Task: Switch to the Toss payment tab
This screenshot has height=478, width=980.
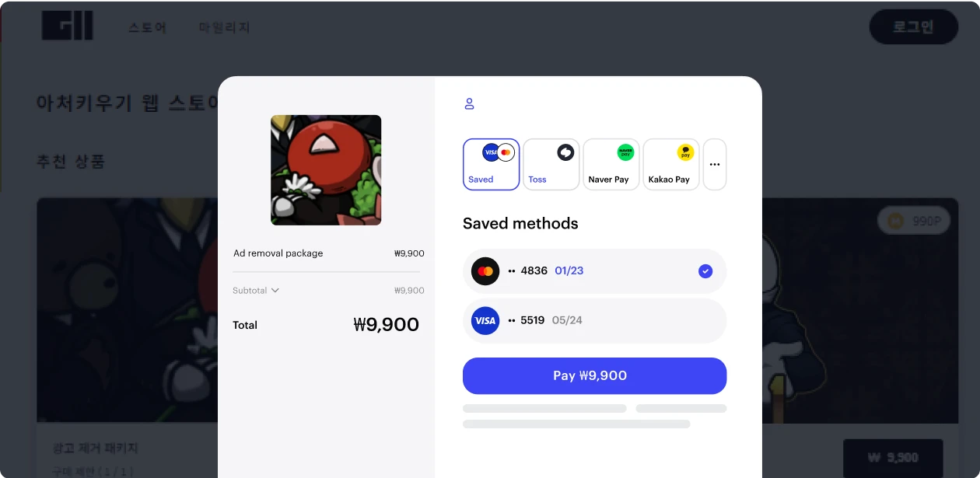Action: pos(551,165)
